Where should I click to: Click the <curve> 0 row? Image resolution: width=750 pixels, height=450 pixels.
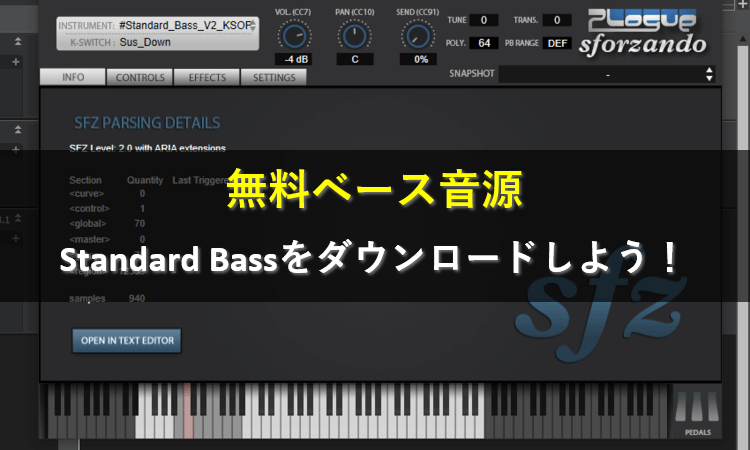(107, 194)
